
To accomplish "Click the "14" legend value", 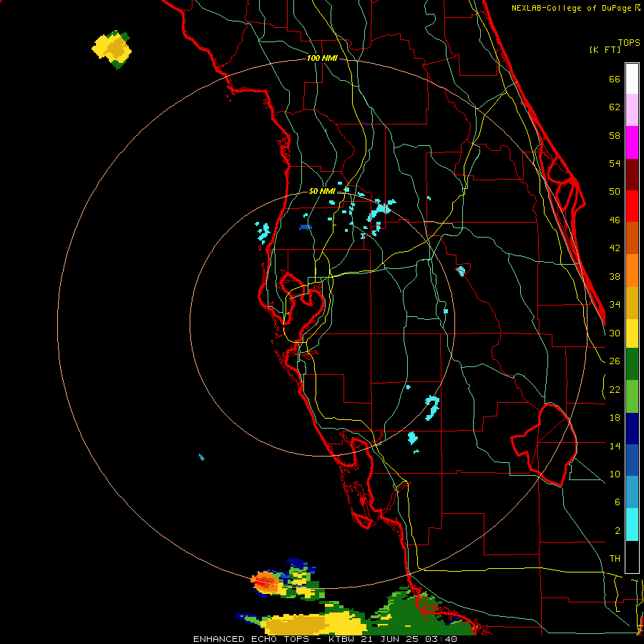I will coord(615,446).
